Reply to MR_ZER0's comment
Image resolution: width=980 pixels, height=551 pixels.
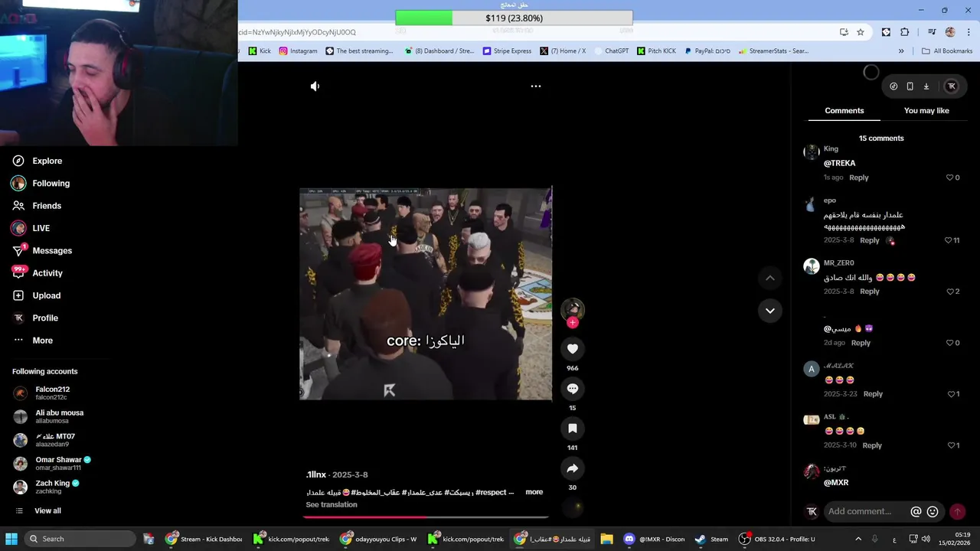tap(869, 292)
